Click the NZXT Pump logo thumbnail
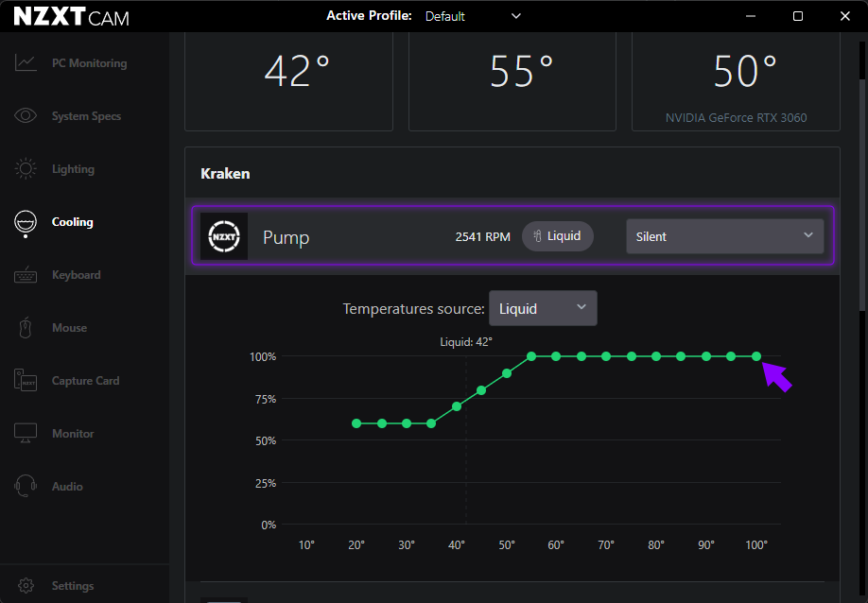This screenshot has width=868, height=603. tap(224, 236)
